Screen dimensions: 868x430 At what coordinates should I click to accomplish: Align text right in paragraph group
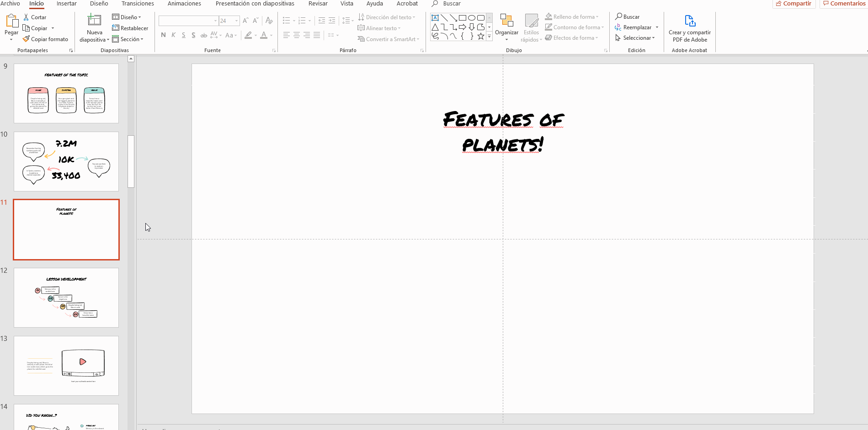coord(307,35)
